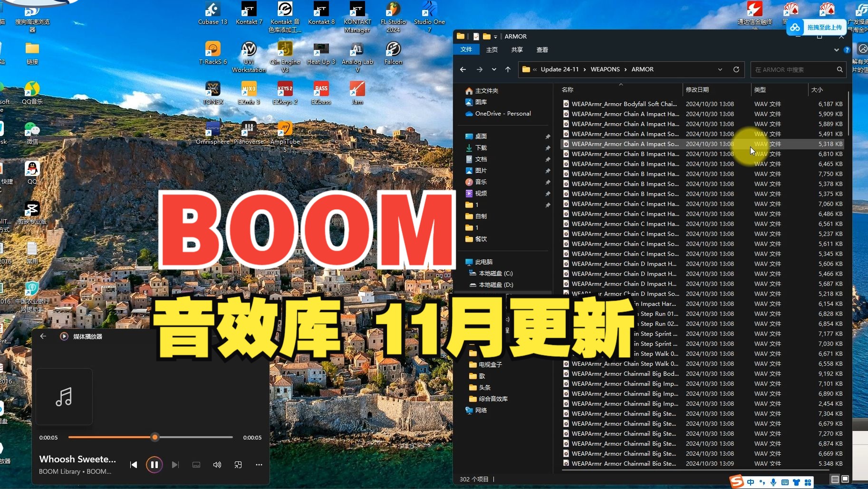Open recent locations dropdown arrow
868x489 pixels.
[x=494, y=69]
